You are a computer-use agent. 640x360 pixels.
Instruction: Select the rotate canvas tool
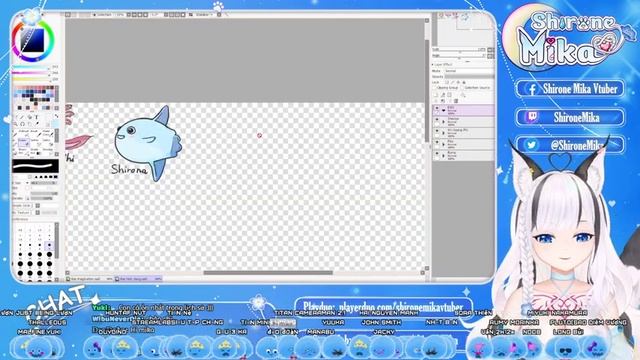click(22, 124)
